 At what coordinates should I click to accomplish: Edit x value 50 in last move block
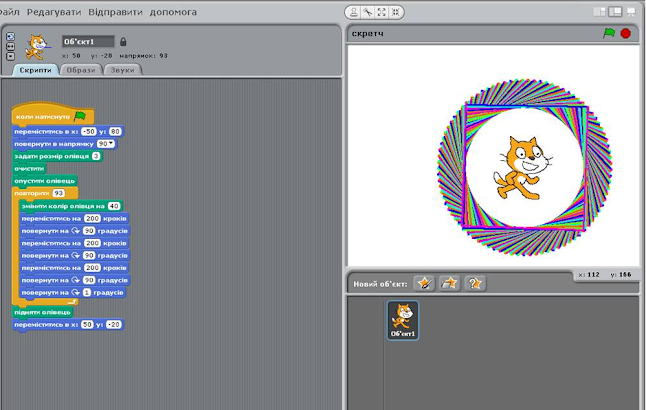point(87,325)
